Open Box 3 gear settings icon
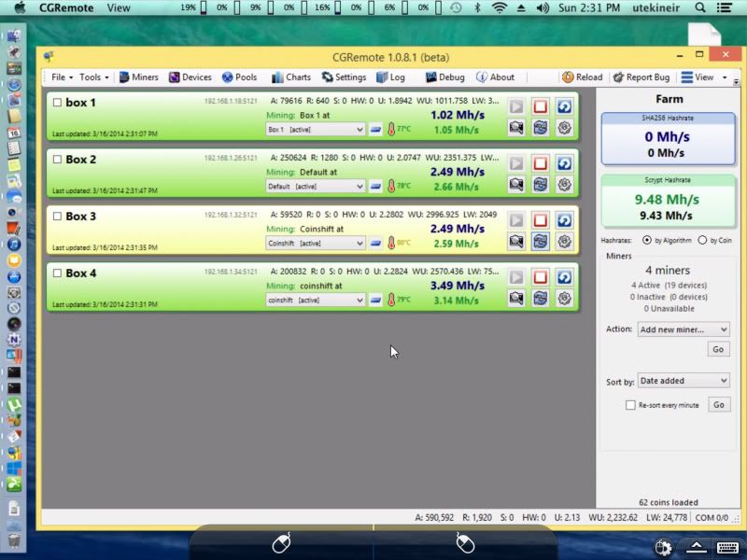This screenshot has width=747, height=560. [564, 242]
